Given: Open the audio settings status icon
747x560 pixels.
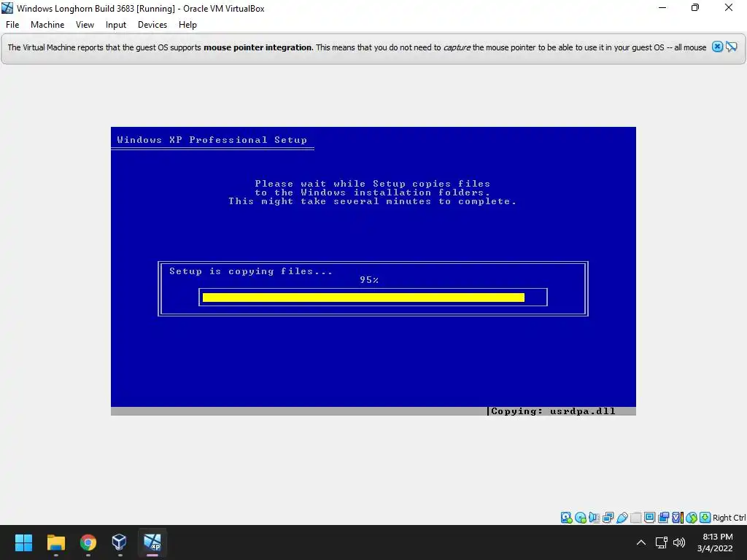Looking at the screenshot, I should click(594, 518).
